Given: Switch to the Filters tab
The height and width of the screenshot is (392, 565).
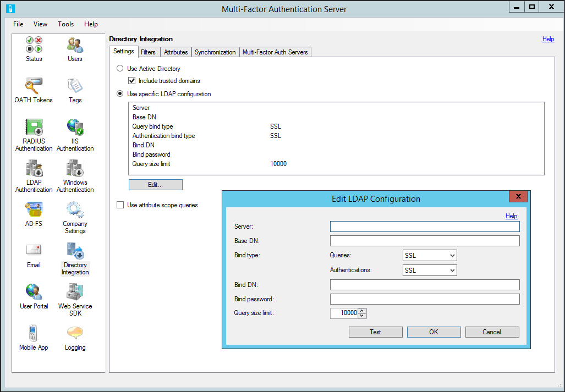Looking at the screenshot, I should click(149, 52).
